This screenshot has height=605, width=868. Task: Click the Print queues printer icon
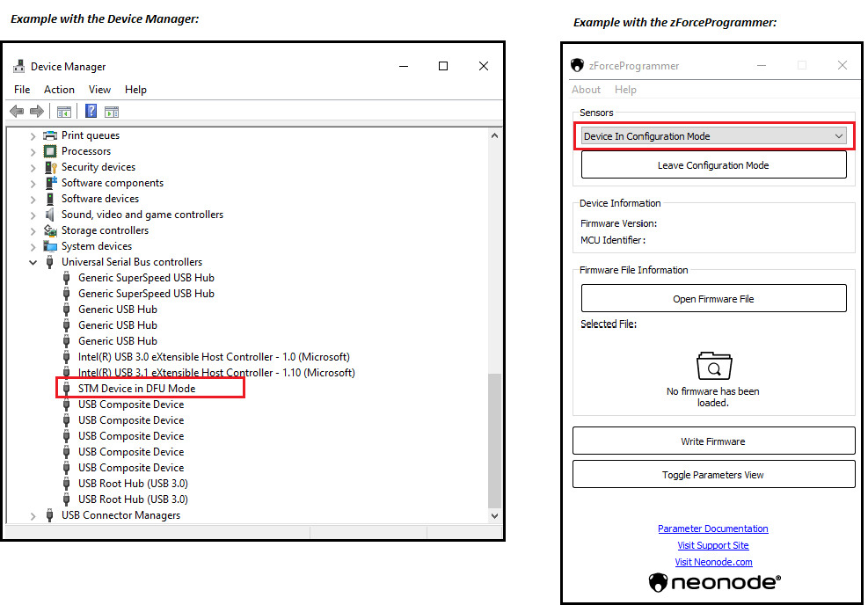pyautogui.click(x=50, y=135)
